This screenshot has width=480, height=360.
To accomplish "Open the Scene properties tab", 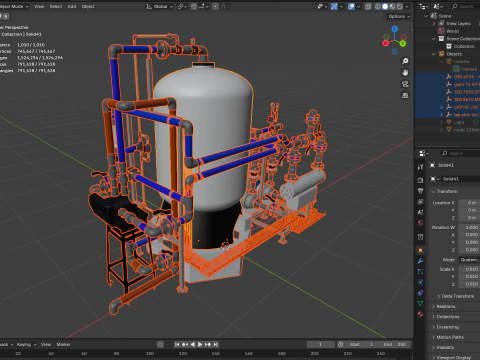I will (420, 212).
